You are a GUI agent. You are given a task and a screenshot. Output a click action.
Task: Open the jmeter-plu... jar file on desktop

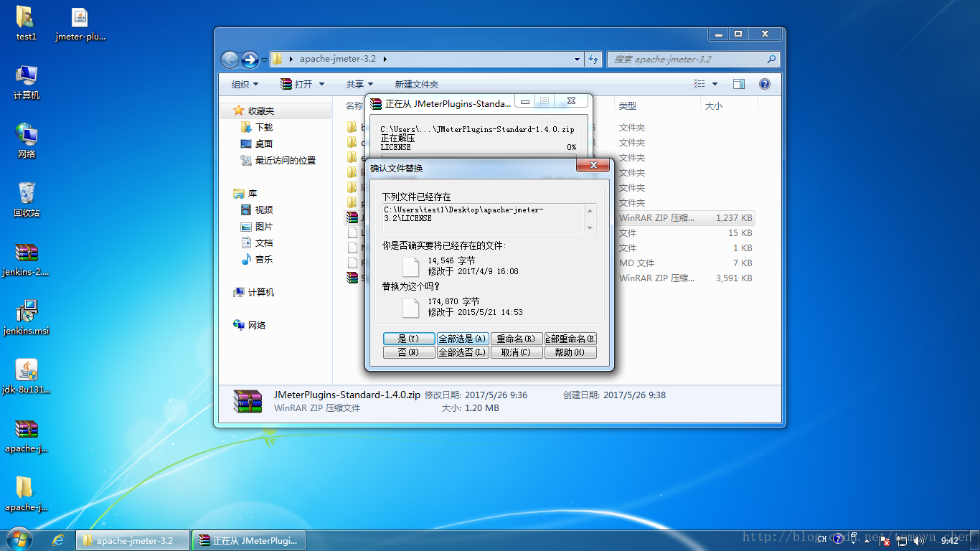click(x=80, y=24)
